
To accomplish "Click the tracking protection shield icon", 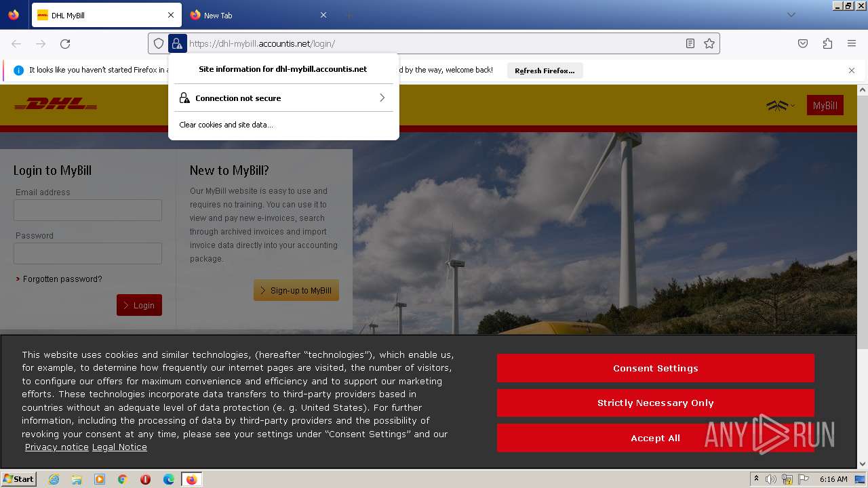I will coord(159,43).
